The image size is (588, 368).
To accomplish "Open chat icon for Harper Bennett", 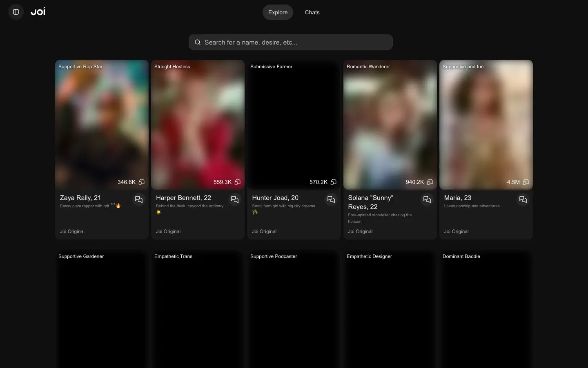I will [x=235, y=200].
